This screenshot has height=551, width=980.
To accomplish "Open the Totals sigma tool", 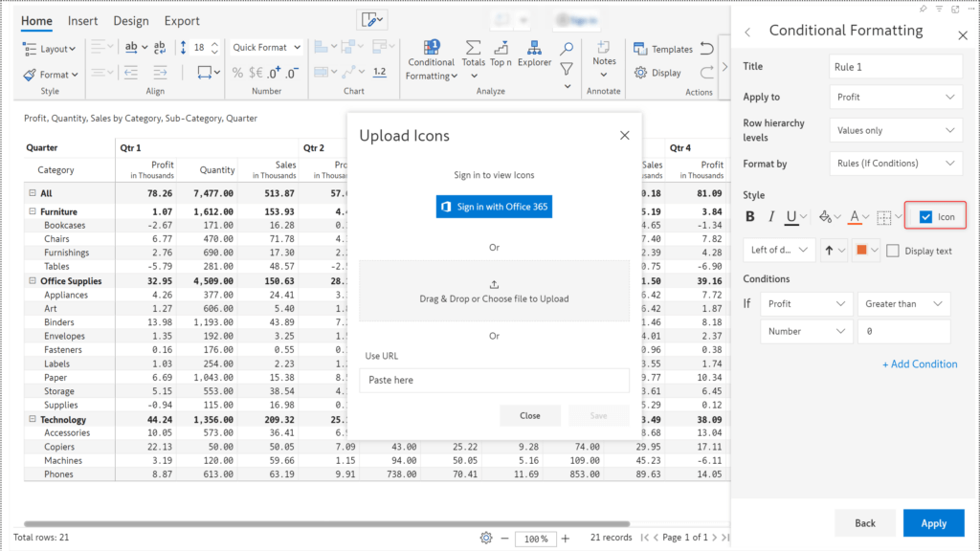I will pos(473,60).
